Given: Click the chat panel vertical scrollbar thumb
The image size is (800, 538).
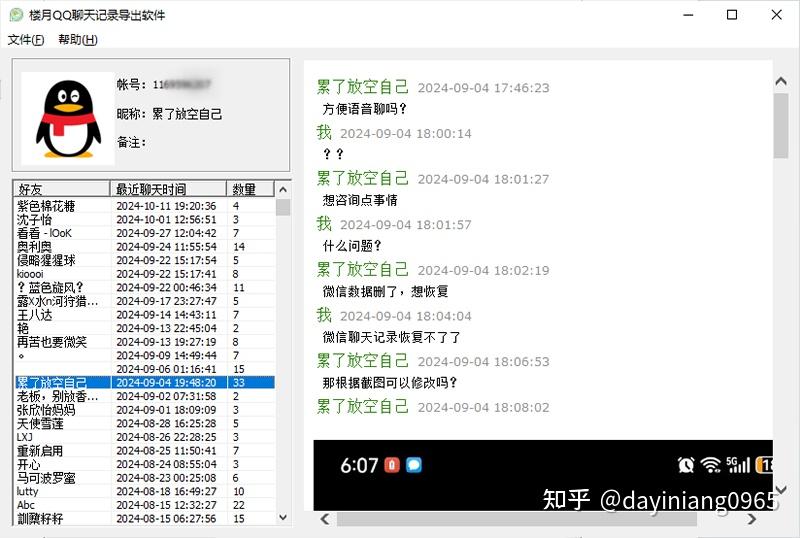Looking at the screenshot, I should click(781, 126).
